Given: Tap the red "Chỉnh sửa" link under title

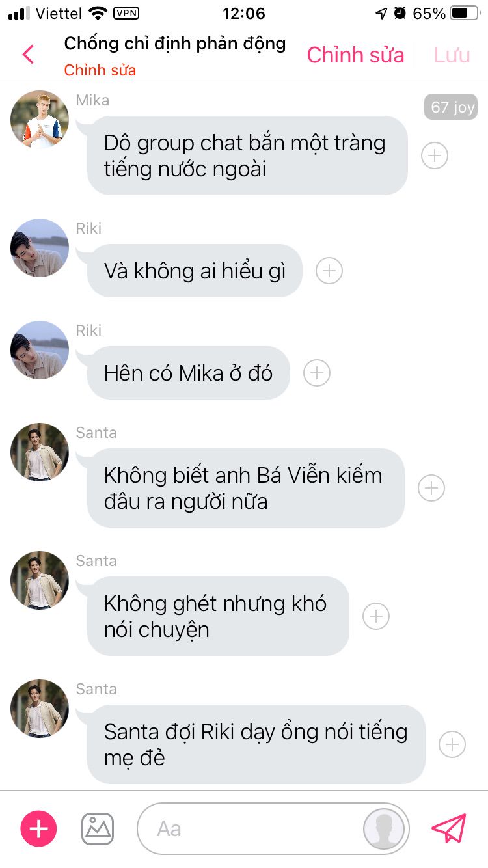Looking at the screenshot, I should 100,70.
